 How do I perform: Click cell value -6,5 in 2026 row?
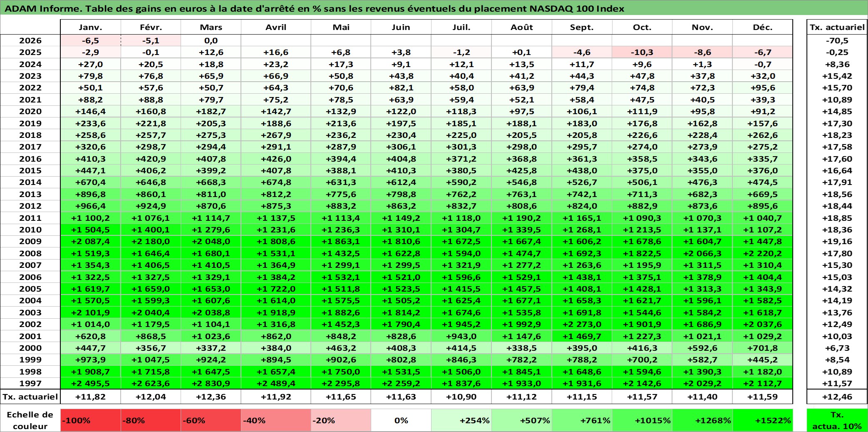(90, 40)
